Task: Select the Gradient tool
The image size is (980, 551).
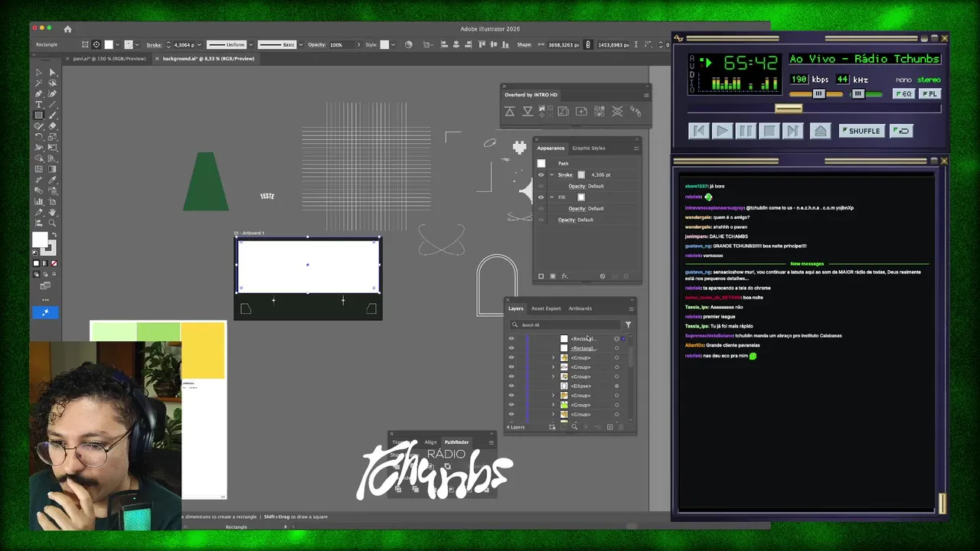Action: point(52,169)
